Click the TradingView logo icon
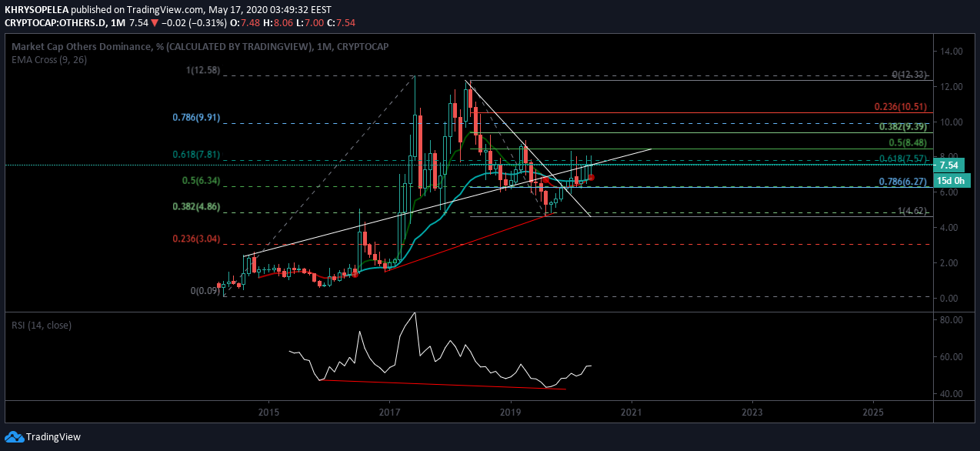 pos(14,437)
